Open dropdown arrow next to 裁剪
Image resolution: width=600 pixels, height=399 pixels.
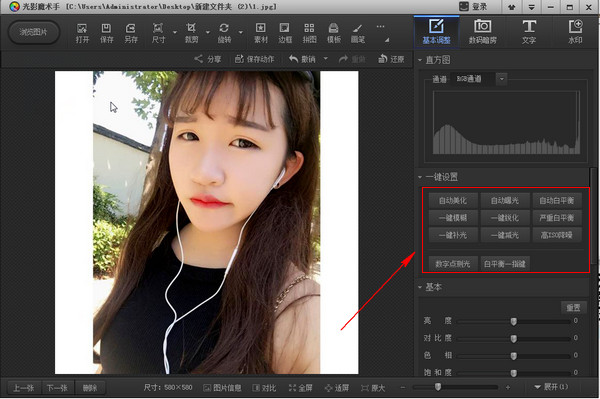(x=208, y=33)
